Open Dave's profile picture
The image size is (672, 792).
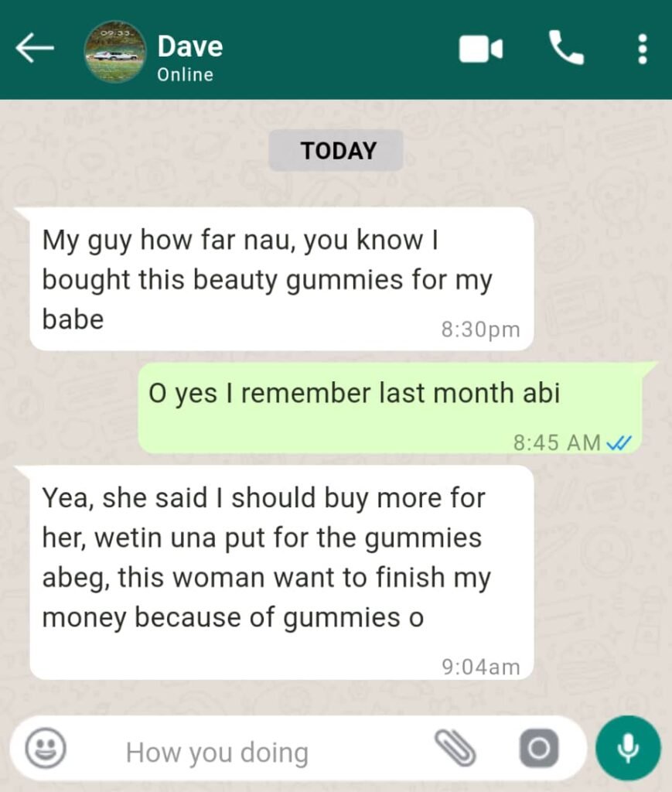(115, 51)
